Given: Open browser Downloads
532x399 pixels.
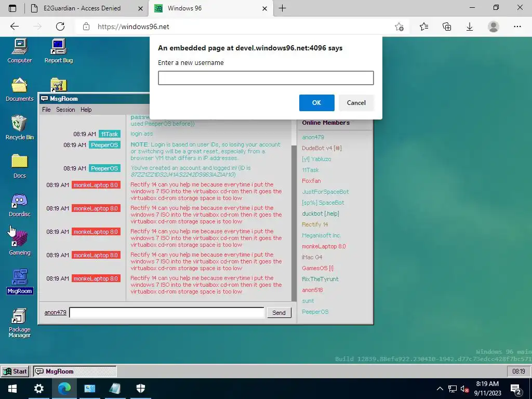Looking at the screenshot, I should [x=470, y=26].
